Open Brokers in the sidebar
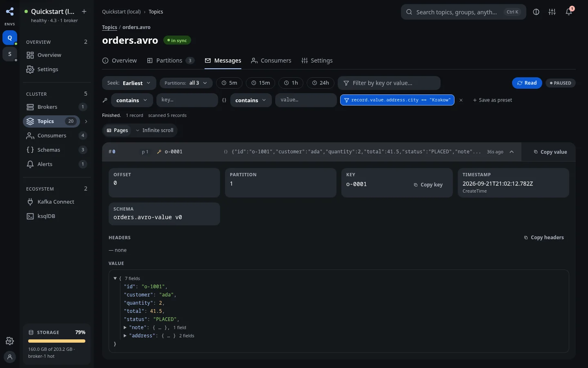Screen dimensions: 588x368 pos(57,107)
